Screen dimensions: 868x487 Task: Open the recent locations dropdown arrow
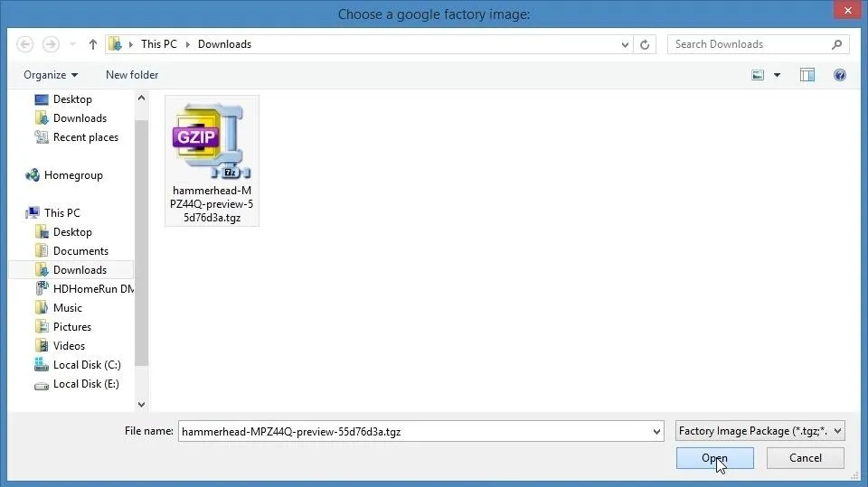[x=72, y=44]
